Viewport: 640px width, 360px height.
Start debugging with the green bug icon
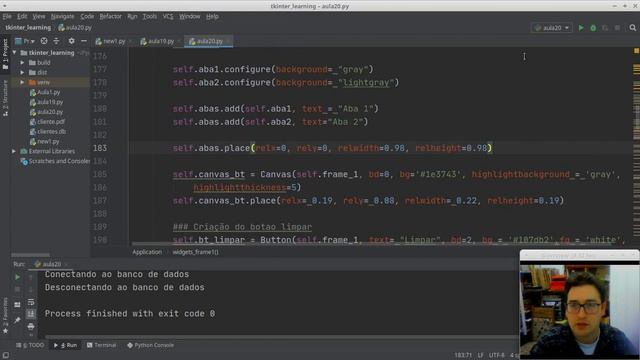(593, 28)
